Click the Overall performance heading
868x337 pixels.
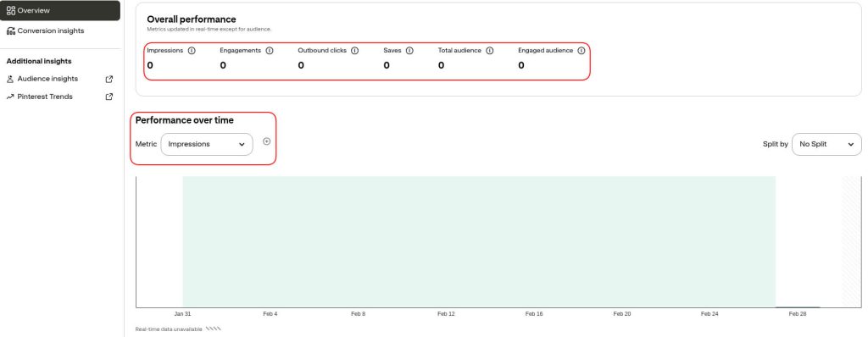(192, 19)
